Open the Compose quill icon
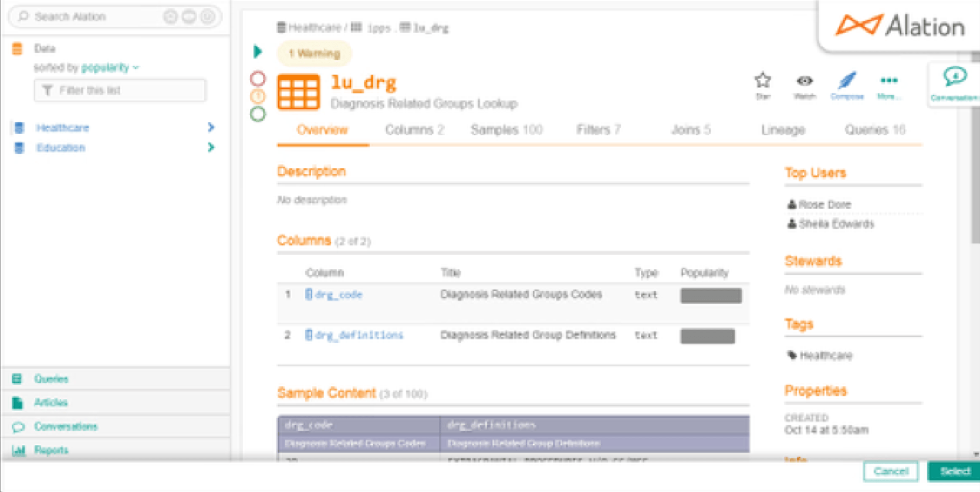Image resolution: width=980 pixels, height=492 pixels. click(x=847, y=81)
